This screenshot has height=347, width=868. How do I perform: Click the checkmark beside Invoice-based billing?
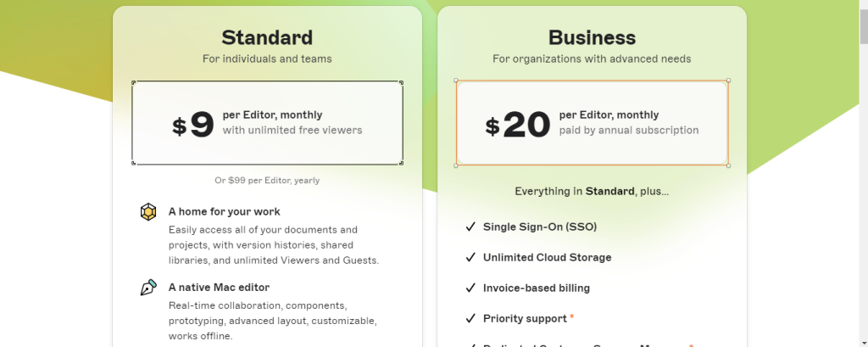click(x=470, y=288)
